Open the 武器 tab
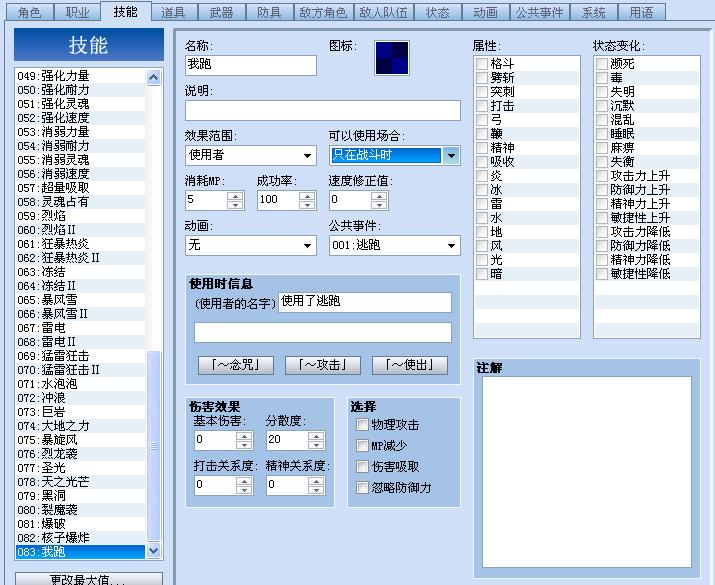Image resolution: width=715 pixels, height=585 pixels. click(x=222, y=12)
